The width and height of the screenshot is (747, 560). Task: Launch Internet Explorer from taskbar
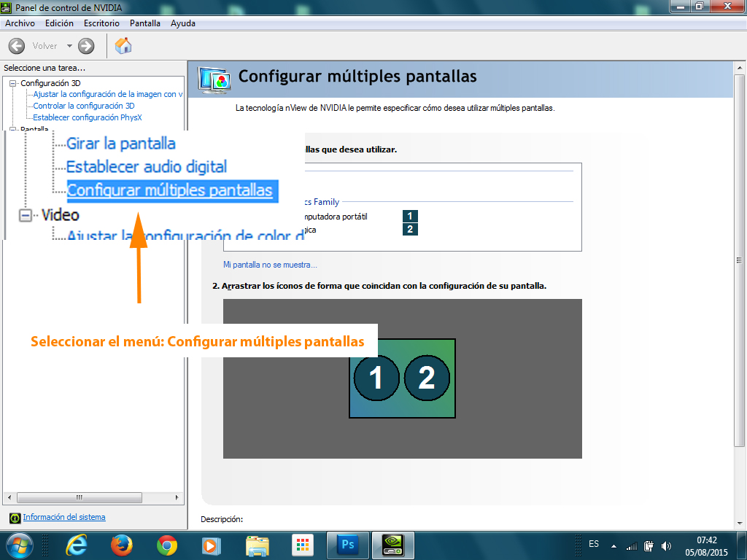click(x=76, y=545)
